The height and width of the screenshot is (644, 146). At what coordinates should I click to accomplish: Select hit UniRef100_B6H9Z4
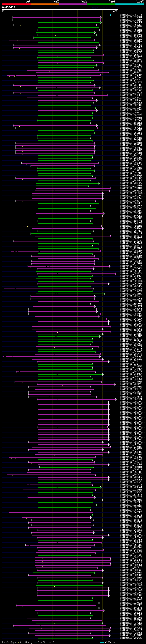click(131, 191)
